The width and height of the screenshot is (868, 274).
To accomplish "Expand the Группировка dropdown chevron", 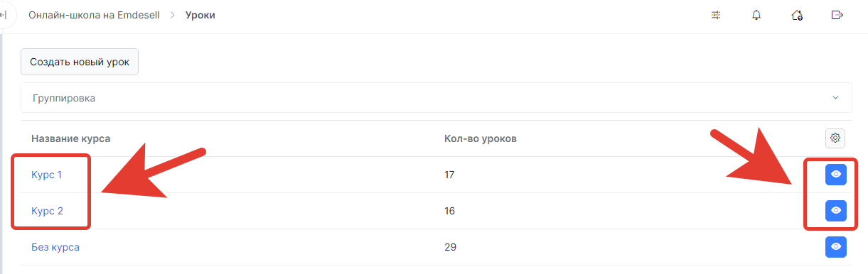I will [836, 97].
